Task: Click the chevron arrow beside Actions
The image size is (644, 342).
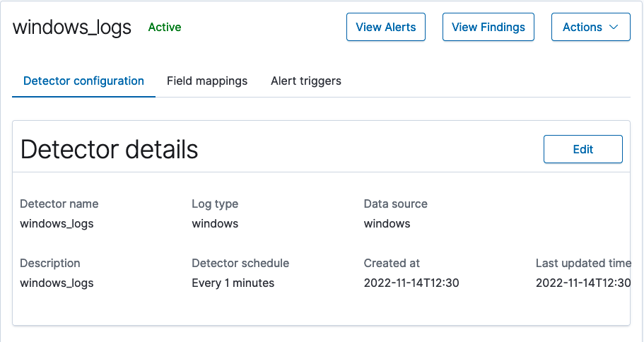Action: click(x=614, y=27)
